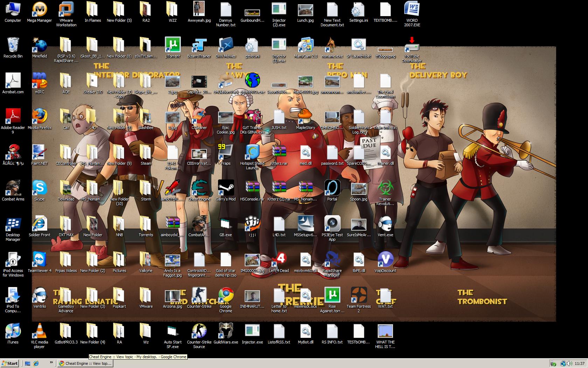Select the VoipDiscount shortcut
The height and width of the screenshot is (368, 588).
coord(385,263)
